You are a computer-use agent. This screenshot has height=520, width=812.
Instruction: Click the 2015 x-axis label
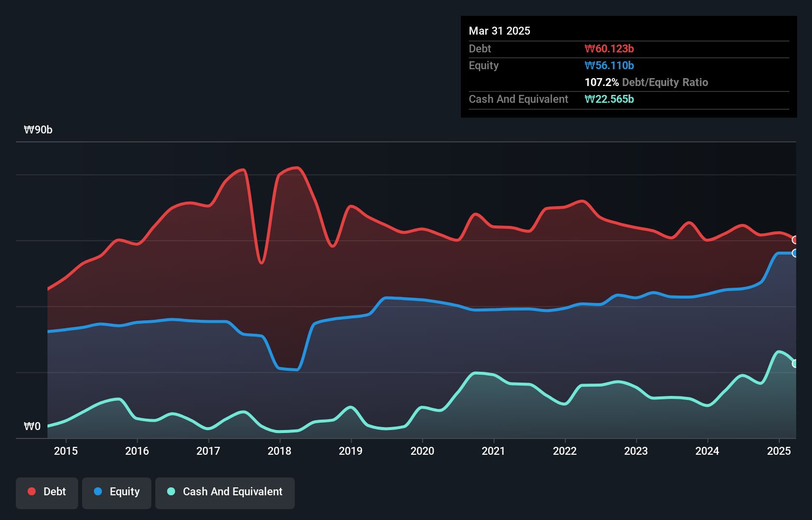(x=66, y=451)
